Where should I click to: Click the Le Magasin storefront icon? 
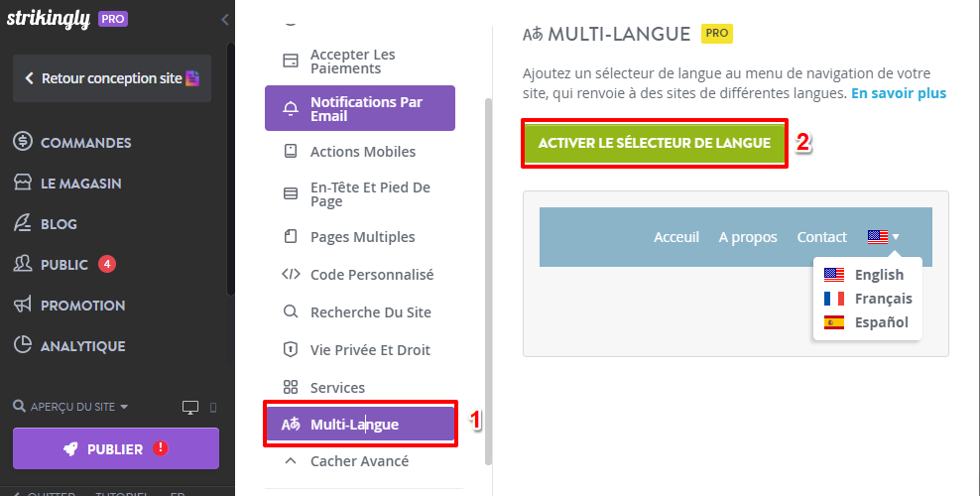23,184
